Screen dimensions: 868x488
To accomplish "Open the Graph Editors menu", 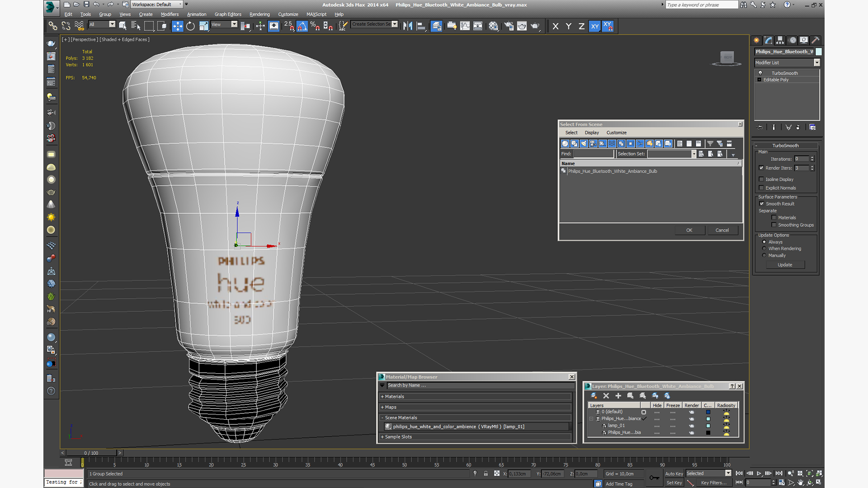I will click(x=228, y=14).
